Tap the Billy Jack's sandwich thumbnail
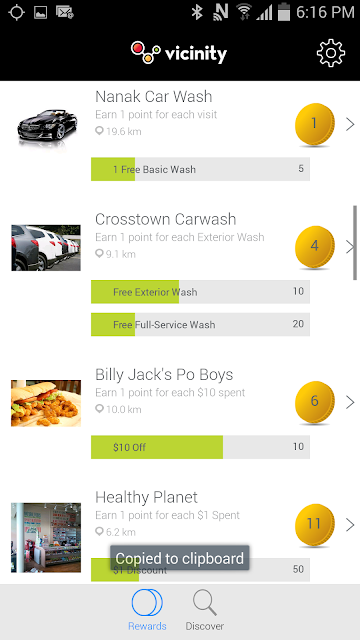Screen dimensions: 360x640 (x=46, y=403)
